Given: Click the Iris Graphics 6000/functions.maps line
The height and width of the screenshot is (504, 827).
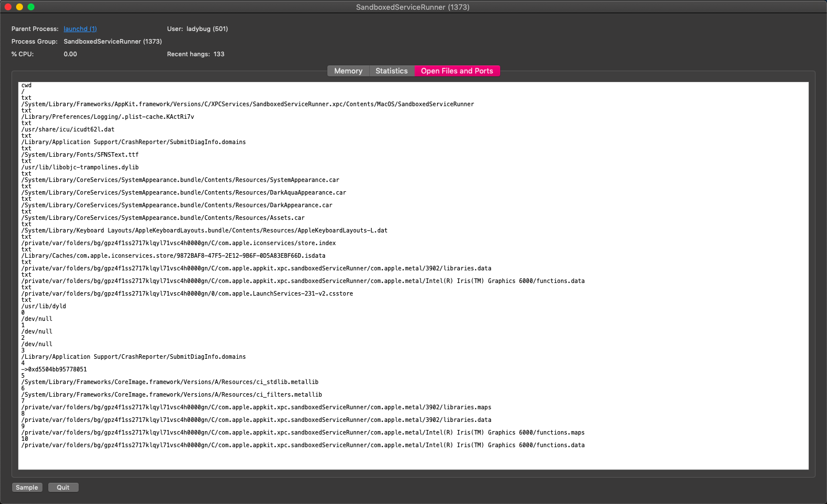Looking at the screenshot, I should [303, 433].
